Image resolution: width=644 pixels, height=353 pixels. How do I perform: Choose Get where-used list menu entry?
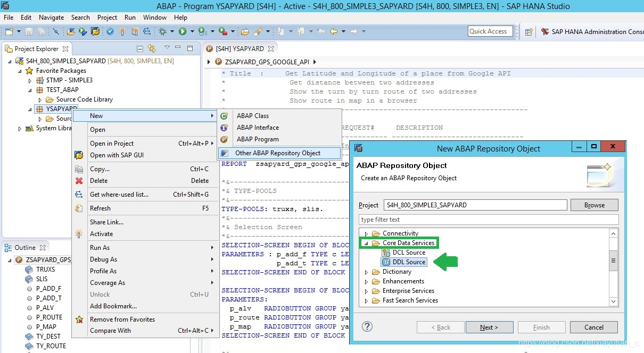[x=145, y=195]
